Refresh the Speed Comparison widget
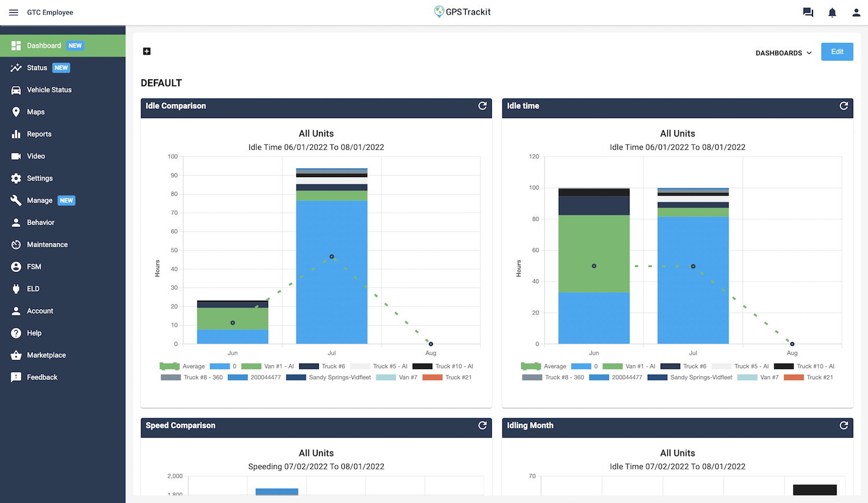Screen dimensions: 868x503 482,425
